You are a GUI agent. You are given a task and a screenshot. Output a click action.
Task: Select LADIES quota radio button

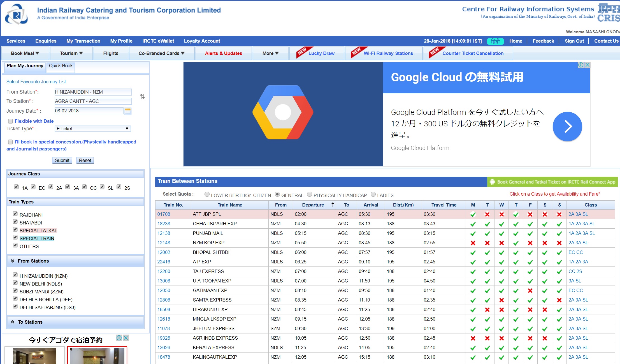click(x=373, y=194)
